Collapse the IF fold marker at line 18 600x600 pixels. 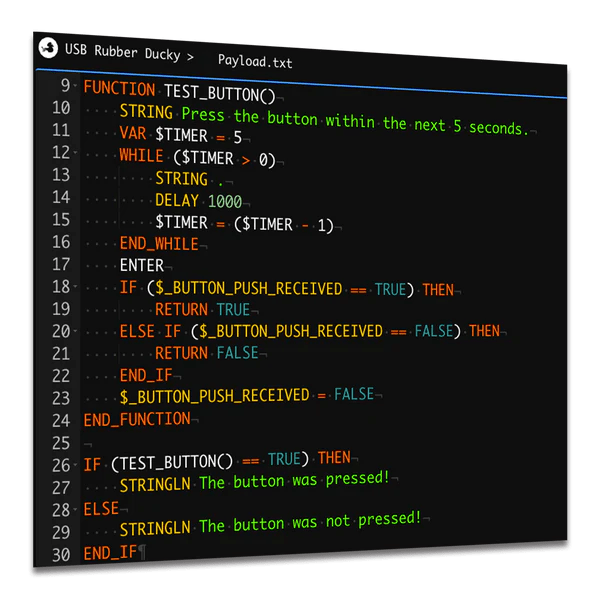point(75,286)
